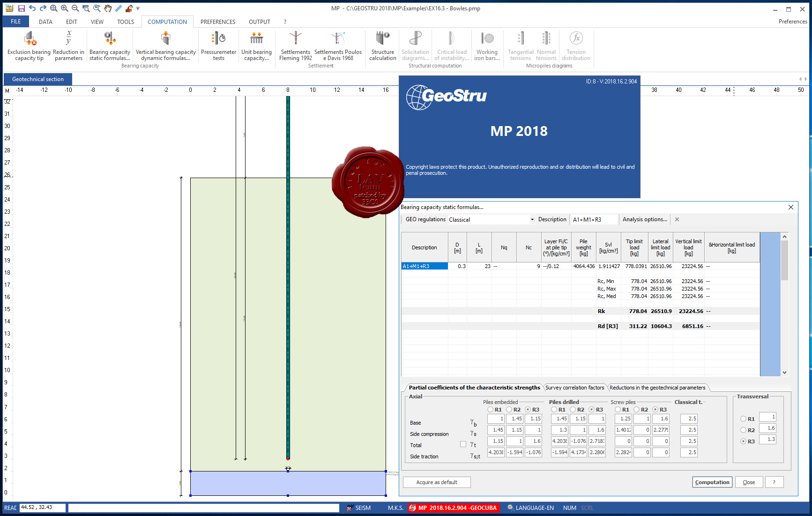Redo the last undone action
This screenshot has height=516, width=812.
pos(43,8)
